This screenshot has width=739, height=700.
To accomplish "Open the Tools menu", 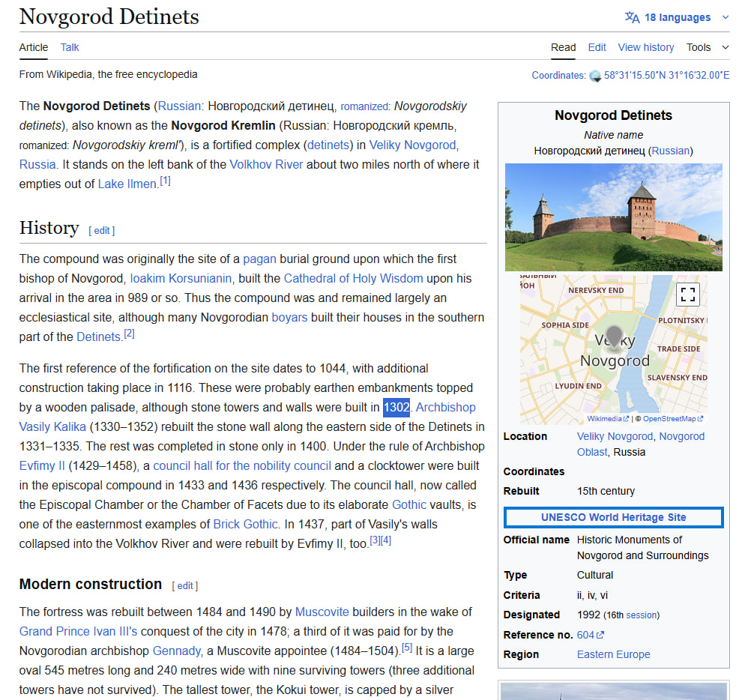I will 698,47.
